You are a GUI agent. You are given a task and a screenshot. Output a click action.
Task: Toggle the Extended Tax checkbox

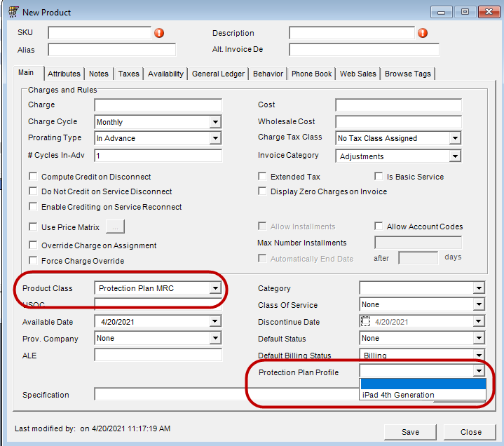coord(262,176)
